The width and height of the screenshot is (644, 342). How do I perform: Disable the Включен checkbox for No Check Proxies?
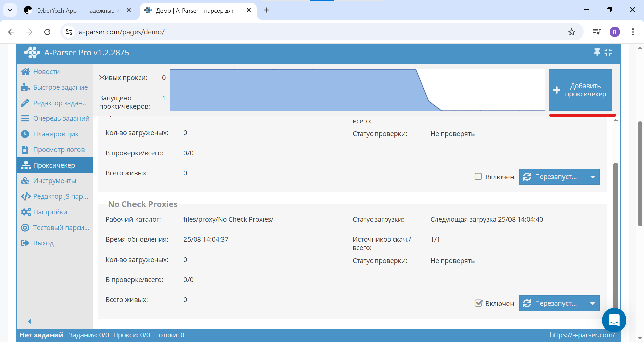478,303
